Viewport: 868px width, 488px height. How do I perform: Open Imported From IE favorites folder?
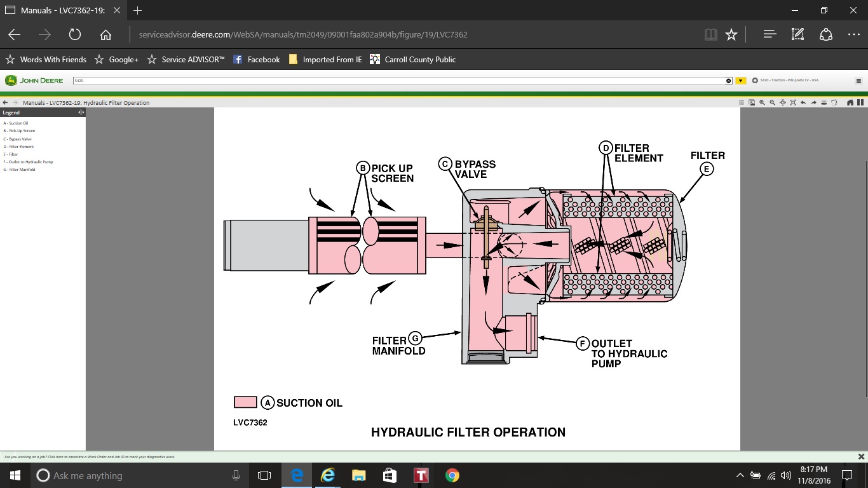pyautogui.click(x=325, y=60)
